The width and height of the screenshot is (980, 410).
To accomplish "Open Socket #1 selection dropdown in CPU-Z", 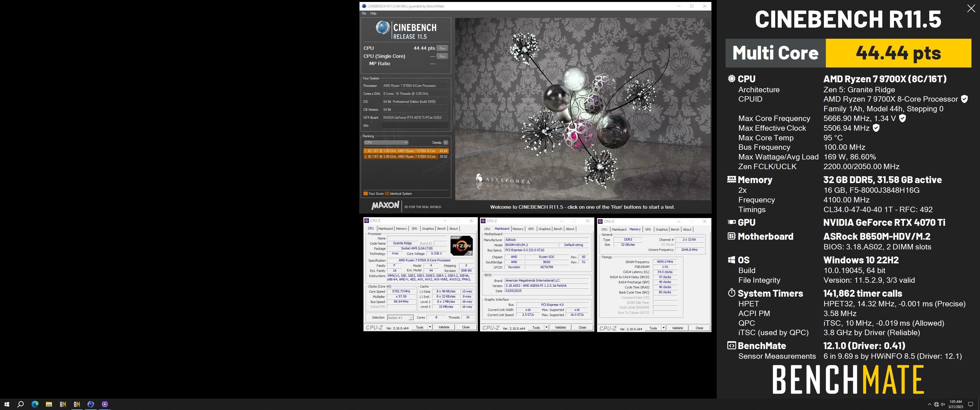I will 400,317.
